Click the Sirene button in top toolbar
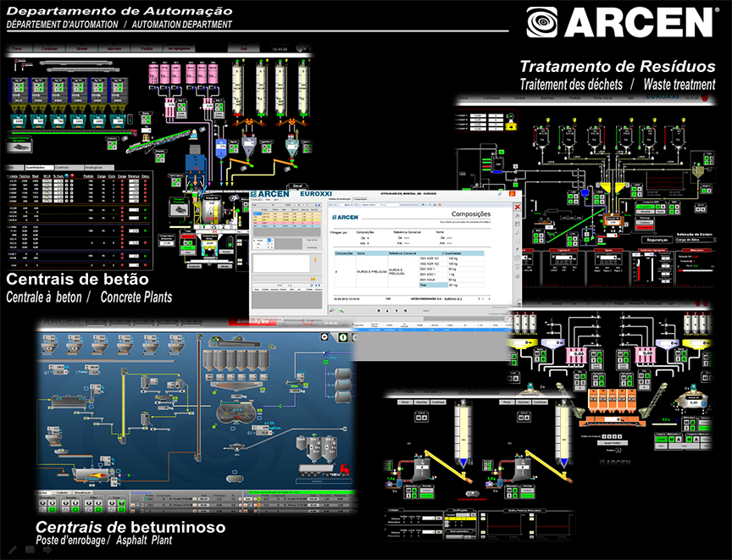The height and width of the screenshot is (560, 732). tap(82, 50)
